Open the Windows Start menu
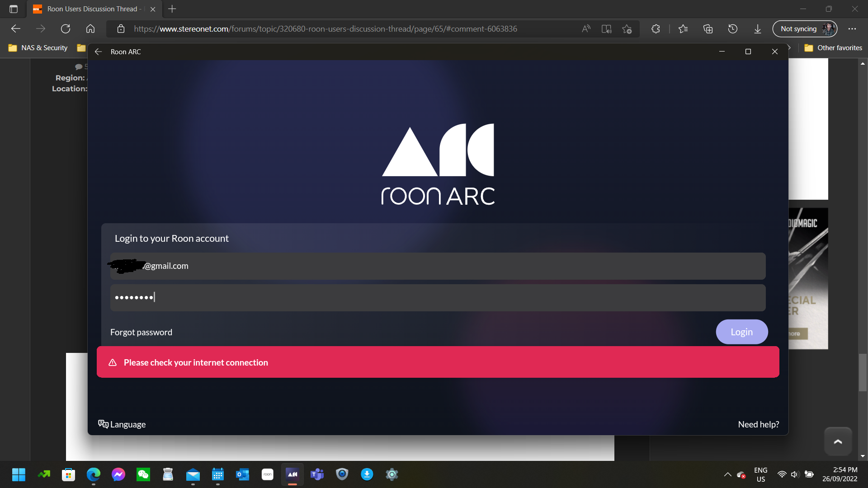This screenshot has height=488, width=868. click(x=19, y=475)
